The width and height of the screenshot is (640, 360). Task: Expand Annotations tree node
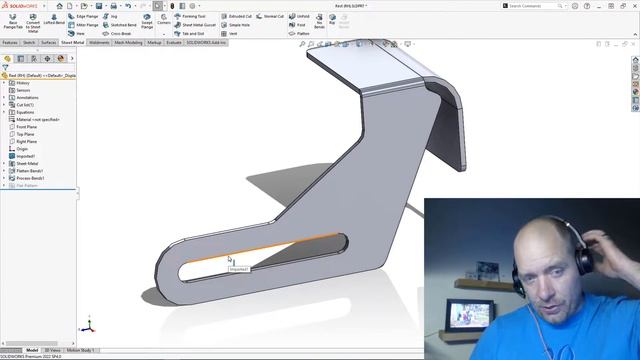[4, 98]
